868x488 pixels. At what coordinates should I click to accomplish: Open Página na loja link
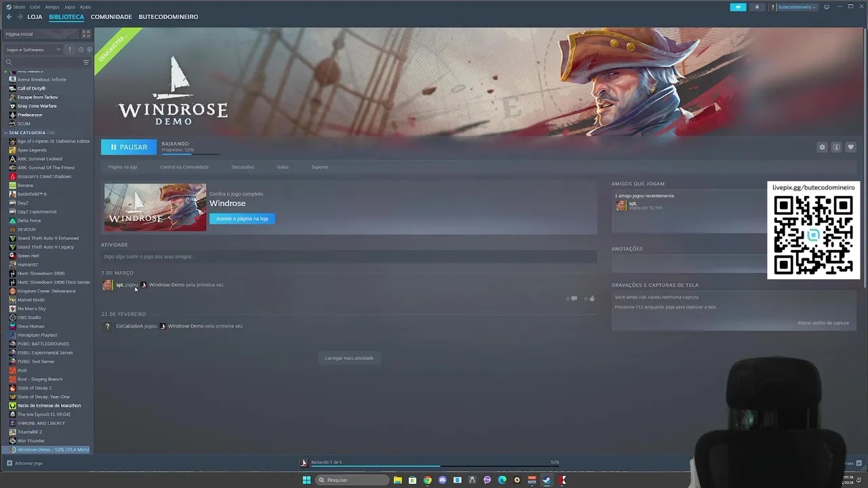click(123, 167)
